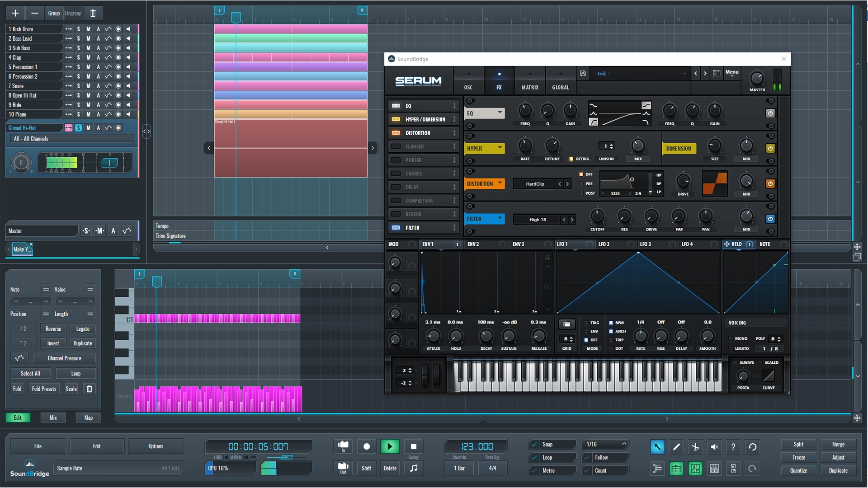Open the FILTER effect dropdown
Viewport: 868px width, 488px height.
[485, 219]
